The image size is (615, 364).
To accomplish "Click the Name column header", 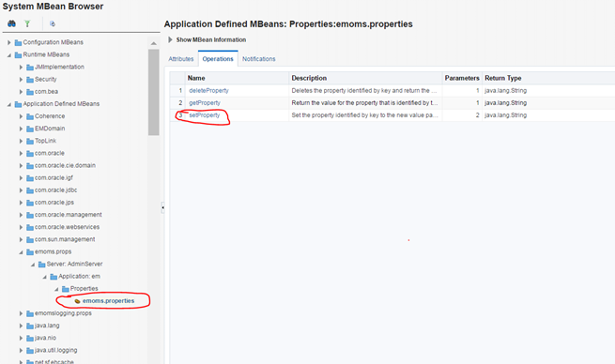I will pos(237,78).
